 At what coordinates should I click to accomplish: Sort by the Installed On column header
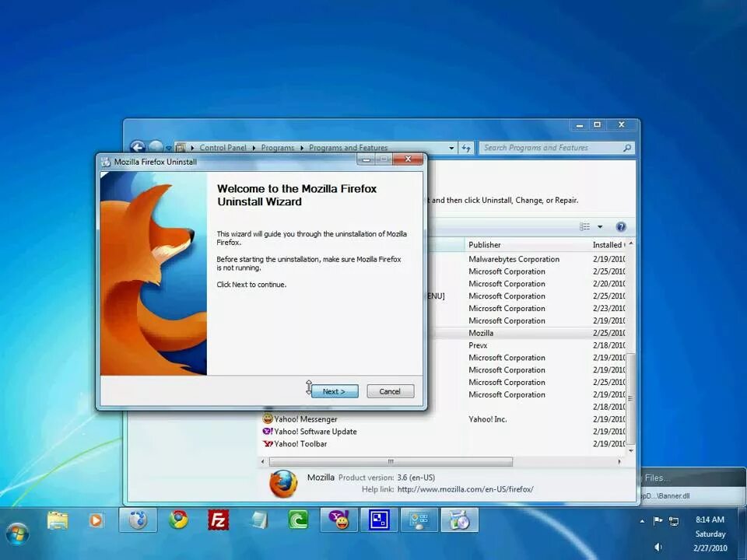(607, 245)
